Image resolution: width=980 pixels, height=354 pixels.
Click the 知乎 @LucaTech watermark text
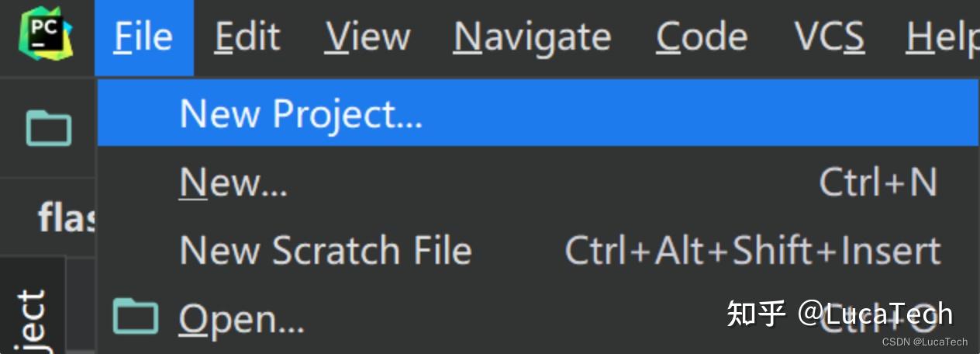click(x=840, y=314)
